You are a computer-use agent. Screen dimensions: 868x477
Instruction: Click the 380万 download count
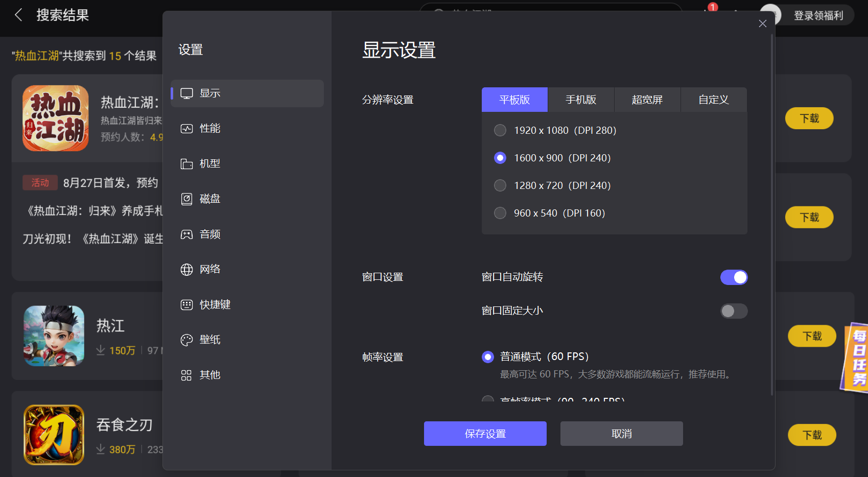point(122,449)
